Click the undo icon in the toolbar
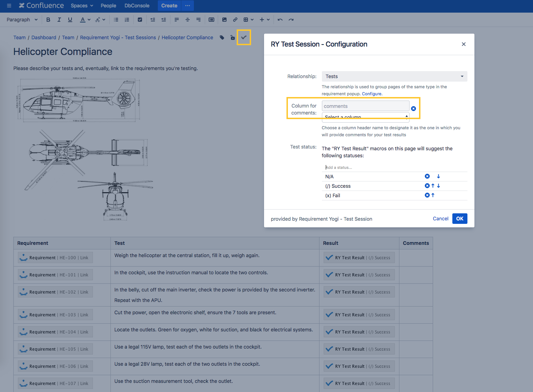 280,20
